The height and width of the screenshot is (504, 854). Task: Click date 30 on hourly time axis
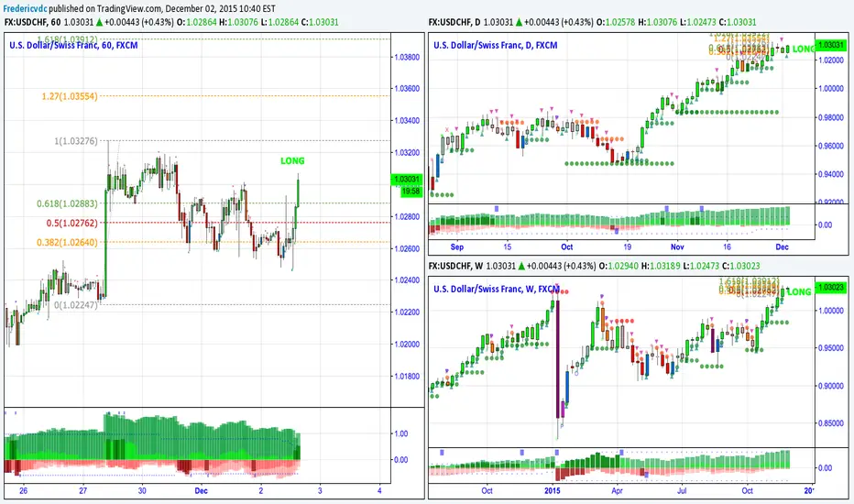click(x=142, y=491)
